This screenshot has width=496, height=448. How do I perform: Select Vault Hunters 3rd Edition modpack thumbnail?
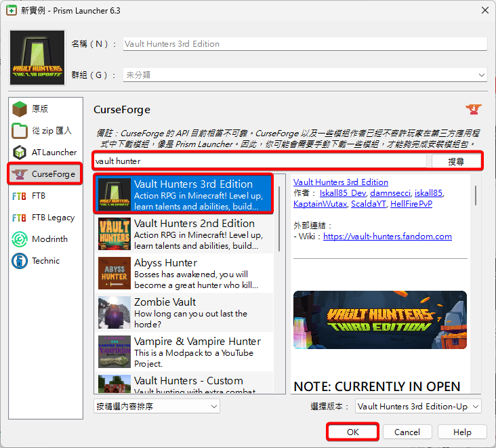[x=115, y=195]
